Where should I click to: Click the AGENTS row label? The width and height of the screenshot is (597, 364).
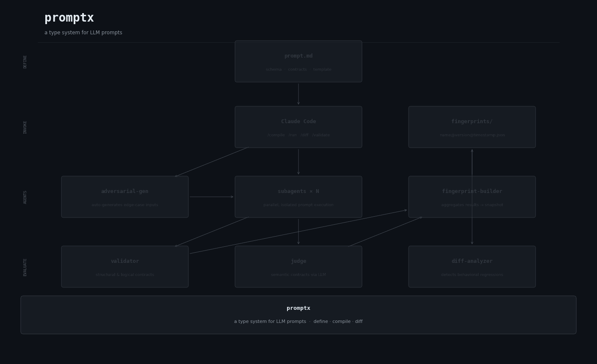click(x=25, y=197)
